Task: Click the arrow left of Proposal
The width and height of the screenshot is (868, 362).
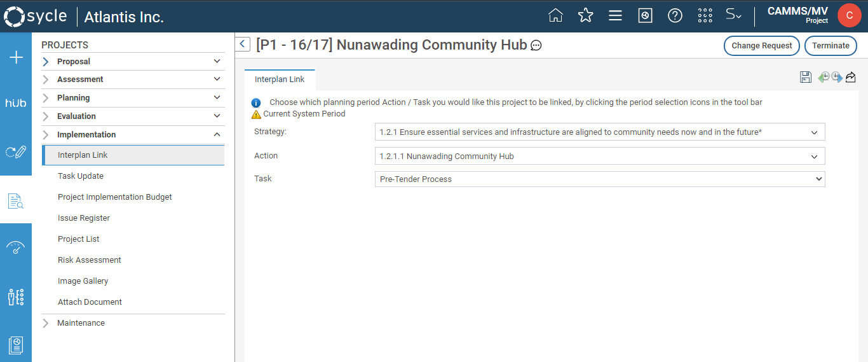Action: [x=46, y=62]
